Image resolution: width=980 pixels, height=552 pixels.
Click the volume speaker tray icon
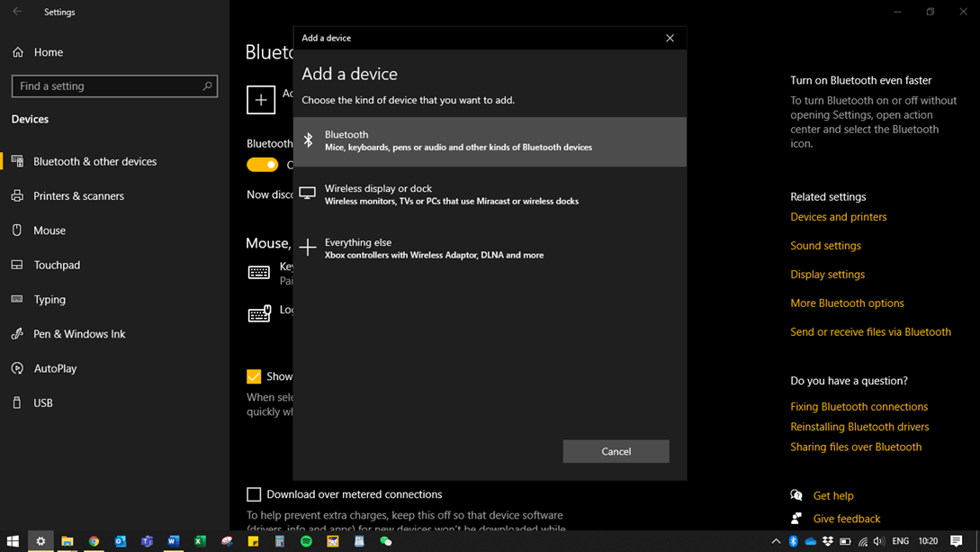click(879, 541)
